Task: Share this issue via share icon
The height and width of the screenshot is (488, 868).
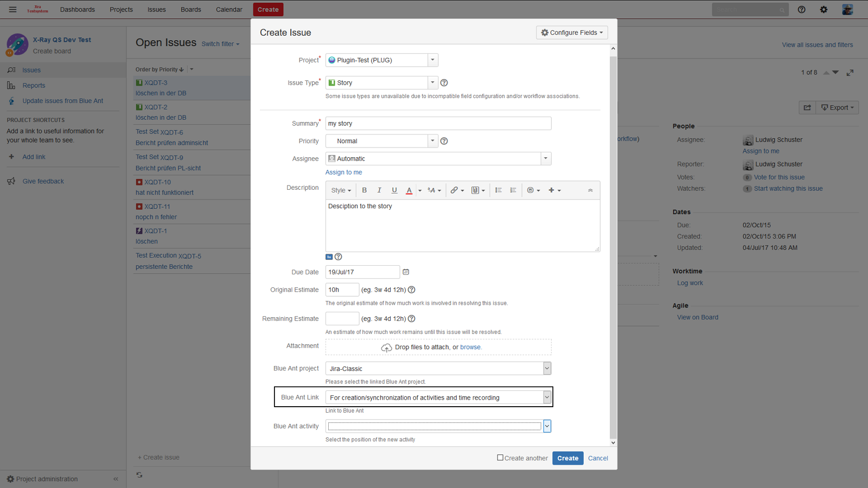Action: click(x=807, y=107)
